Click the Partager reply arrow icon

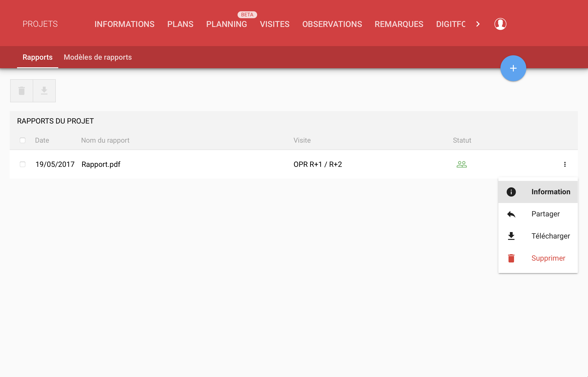coord(511,214)
